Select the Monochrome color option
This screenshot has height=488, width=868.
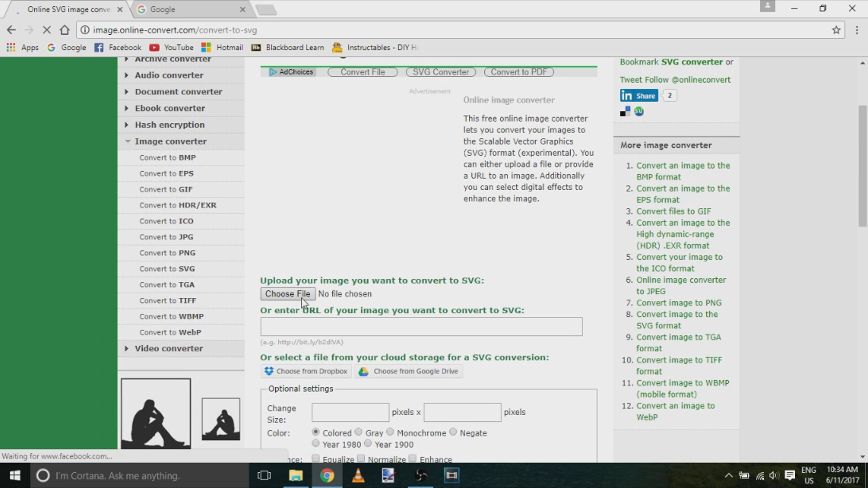click(x=390, y=432)
